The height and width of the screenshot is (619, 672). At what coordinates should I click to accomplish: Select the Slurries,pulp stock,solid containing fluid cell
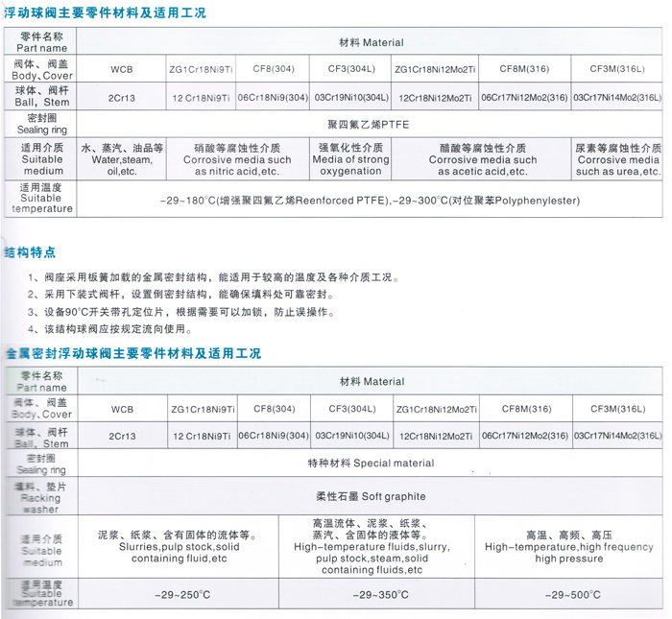click(179, 547)
